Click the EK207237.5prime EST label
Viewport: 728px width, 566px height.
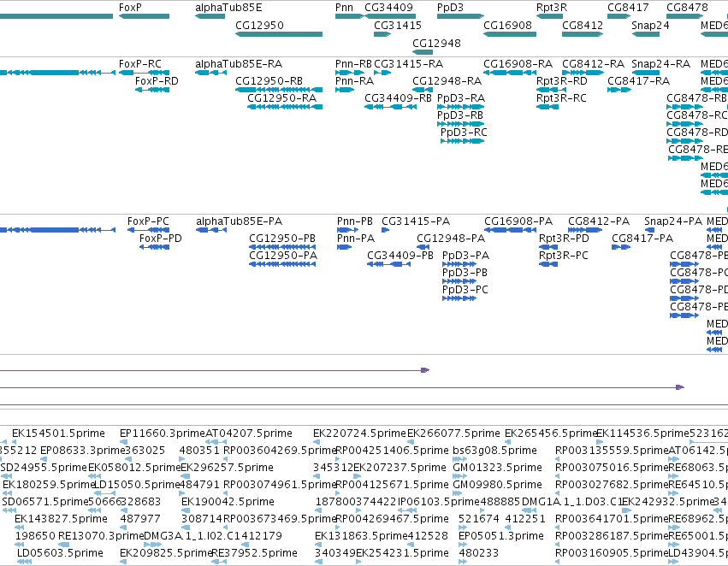(x=400, y=468)
